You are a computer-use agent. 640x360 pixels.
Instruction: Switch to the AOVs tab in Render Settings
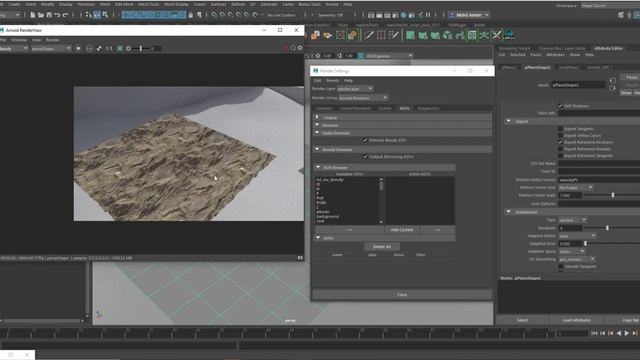point(404,109)
